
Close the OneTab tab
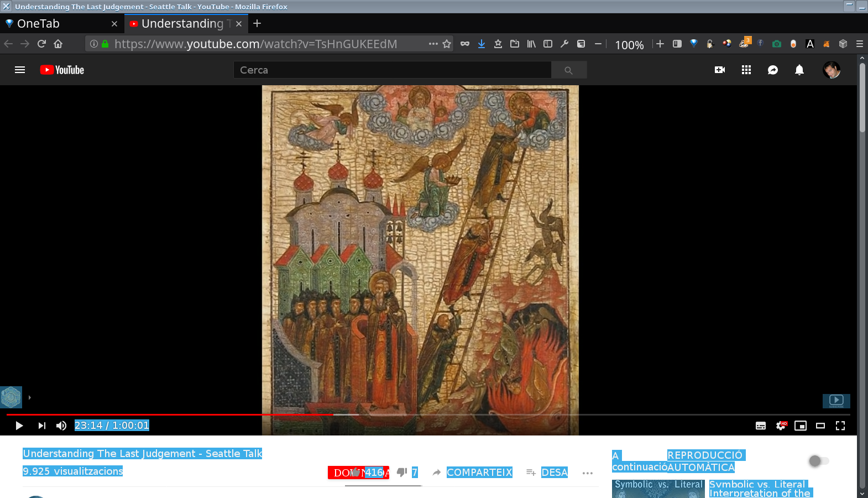pyautogui.click(x=114, y=24)
